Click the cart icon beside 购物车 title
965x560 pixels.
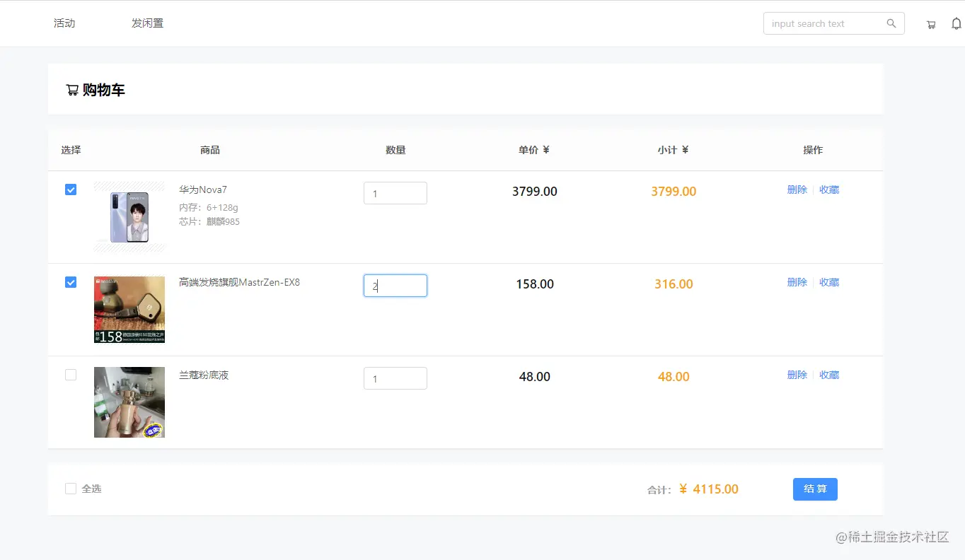pos(72,91)
